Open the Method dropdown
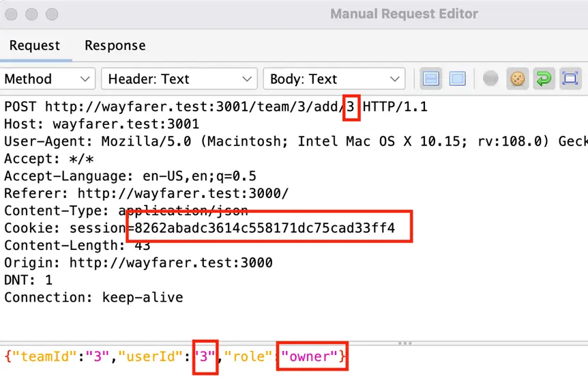Viewport: 588px width, 381px height. pyautogui.click(x=47, y=79)
